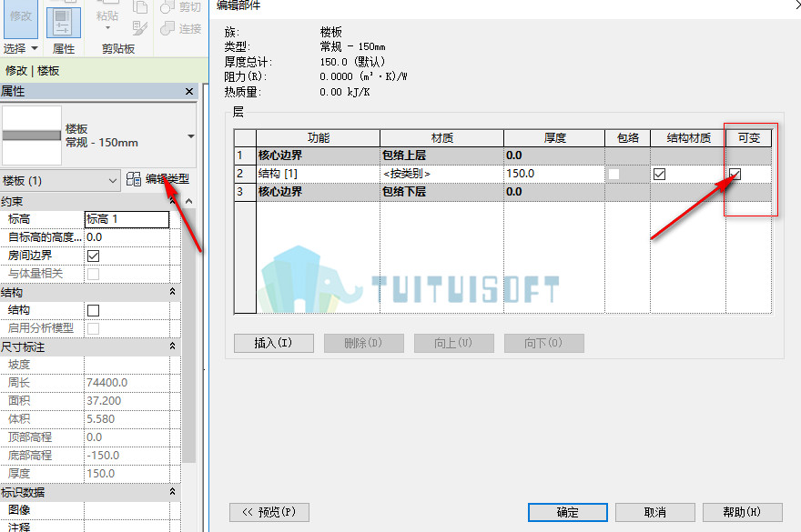Image resolution: width=801 pixels, height=532 pixels.
Task: Open the 楼板 type selector dropdown
Action: pyautogui.click(x=191, y=136)
